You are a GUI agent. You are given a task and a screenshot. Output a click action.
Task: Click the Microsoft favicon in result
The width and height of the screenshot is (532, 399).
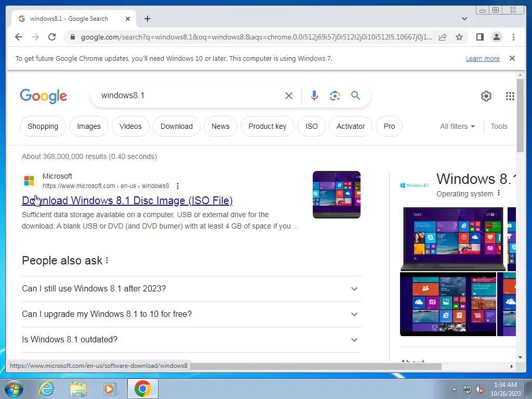(x=29, y=180)
